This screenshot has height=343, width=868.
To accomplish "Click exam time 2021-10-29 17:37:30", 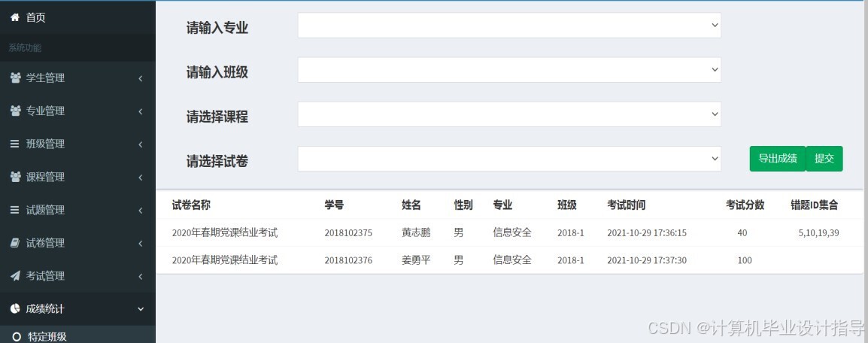I will pyautogui.click(x=647, y=260).
